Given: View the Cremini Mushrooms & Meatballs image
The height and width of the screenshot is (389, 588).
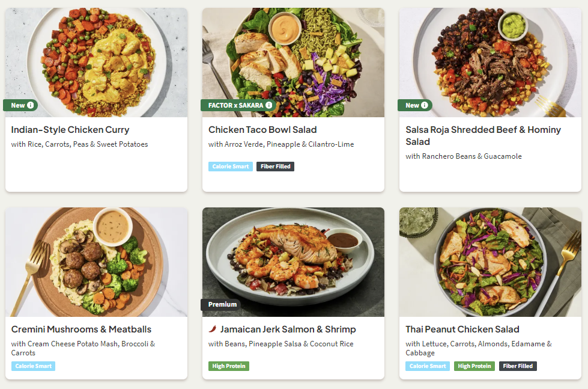Looking at the screenshot, I should click(96, 262).
